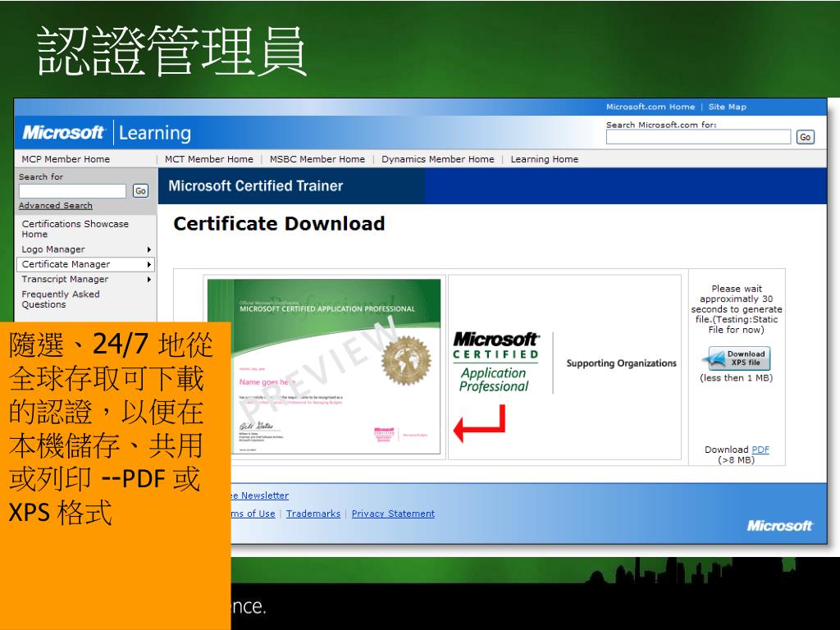Screen dimensions: 840x630
Task: Click Go button in sidebar Search for
Action: [x=140, y=190]
